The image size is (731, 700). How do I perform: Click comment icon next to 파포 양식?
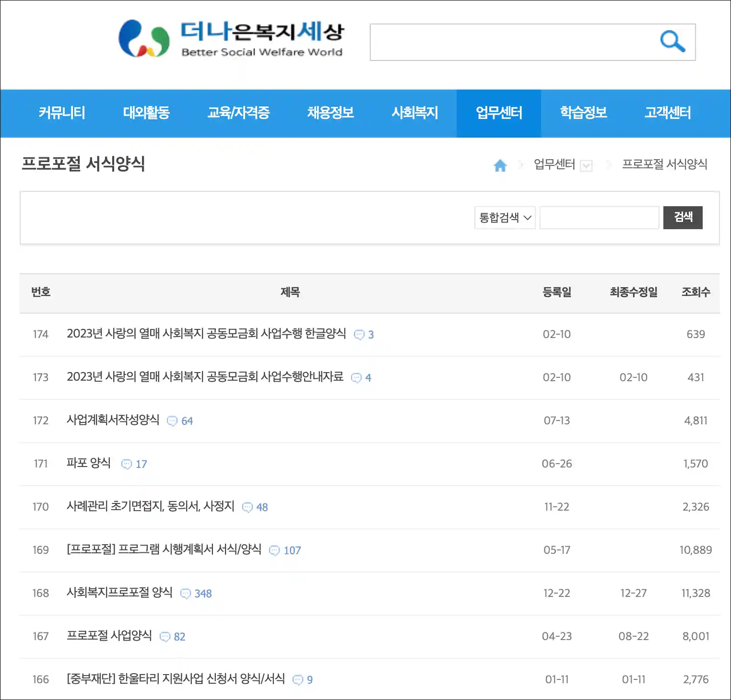click(126, 464)
